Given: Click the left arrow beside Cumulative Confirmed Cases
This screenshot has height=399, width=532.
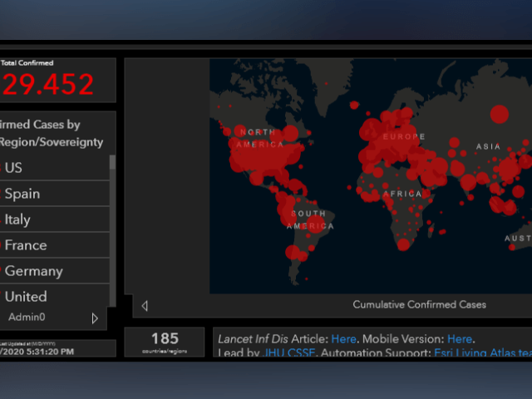Looking at the screenshot, I should 145,306.
